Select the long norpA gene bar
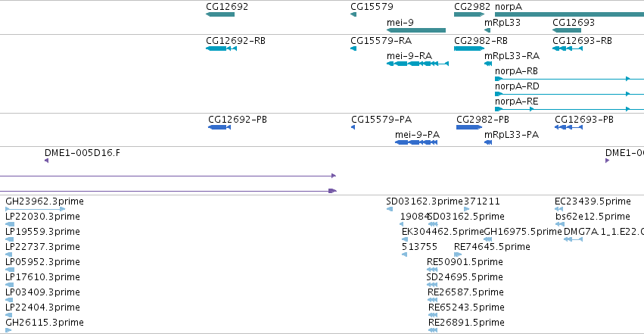The height and width of the screenshot is (334, 644). coord(569,14)
